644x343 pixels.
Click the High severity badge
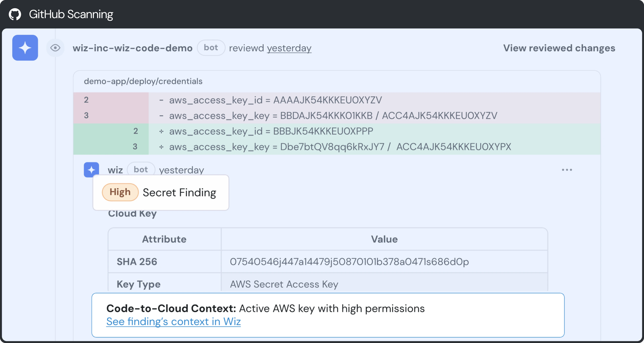120,192
